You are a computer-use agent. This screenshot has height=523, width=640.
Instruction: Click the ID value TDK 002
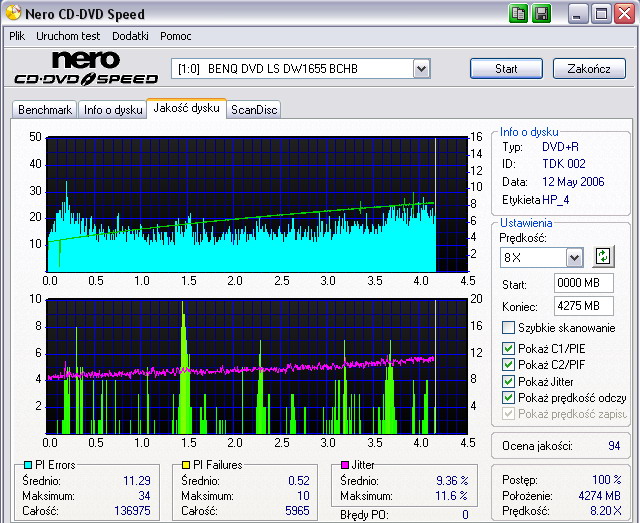coord(564,164)
